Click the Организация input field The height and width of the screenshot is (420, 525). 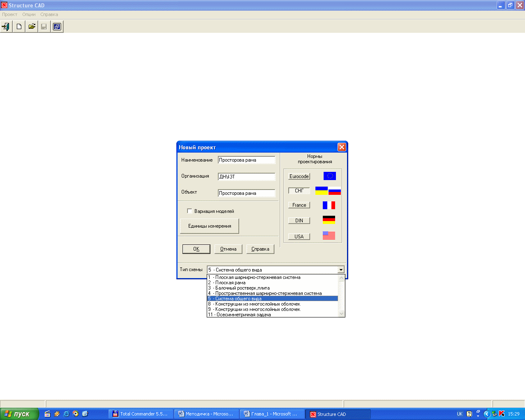[247, 176]
